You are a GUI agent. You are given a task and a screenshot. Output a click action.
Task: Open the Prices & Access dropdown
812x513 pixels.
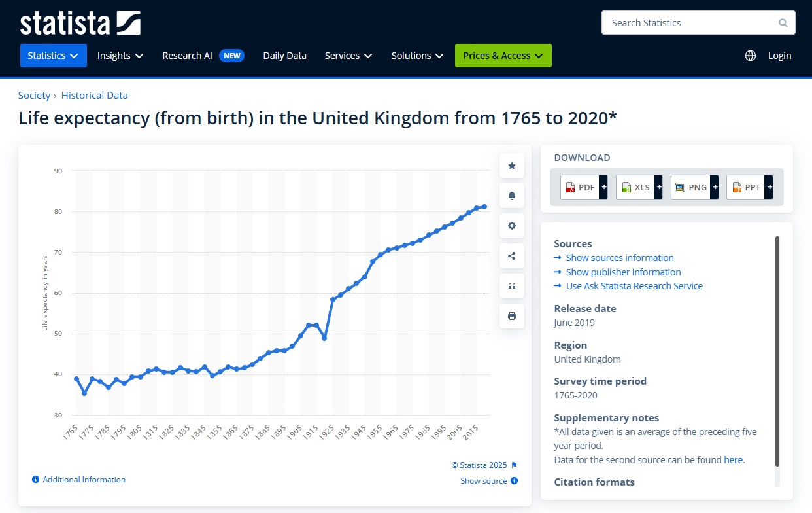[503, 56]
